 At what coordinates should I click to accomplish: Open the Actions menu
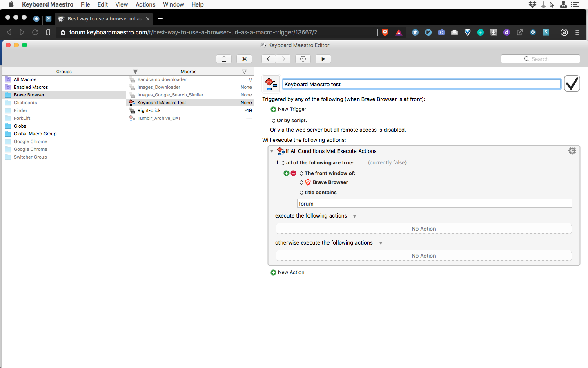(145, 4)
